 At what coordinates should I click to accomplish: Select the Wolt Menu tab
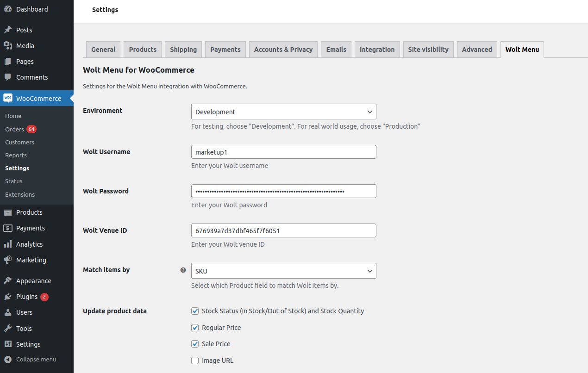tap(522, 50)
